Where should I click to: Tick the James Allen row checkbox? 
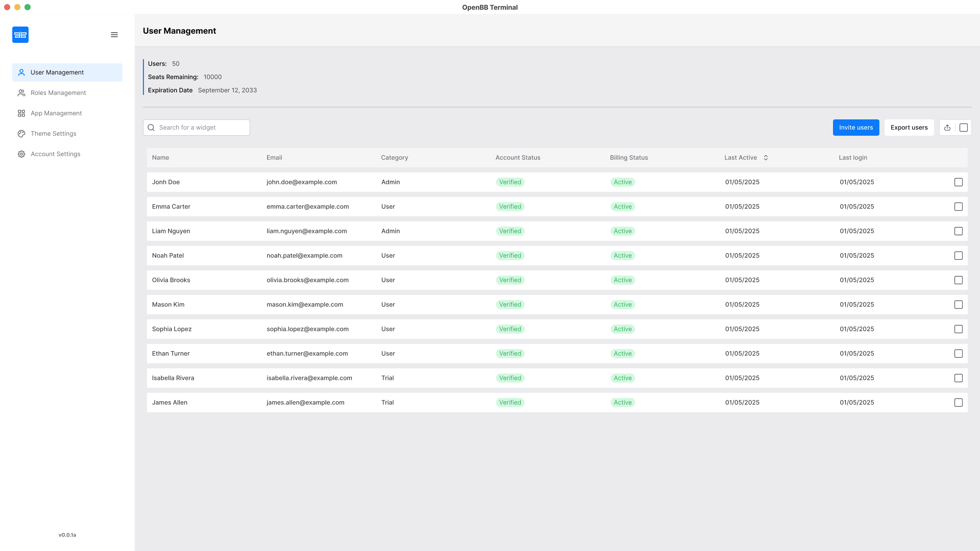(958, 402)
